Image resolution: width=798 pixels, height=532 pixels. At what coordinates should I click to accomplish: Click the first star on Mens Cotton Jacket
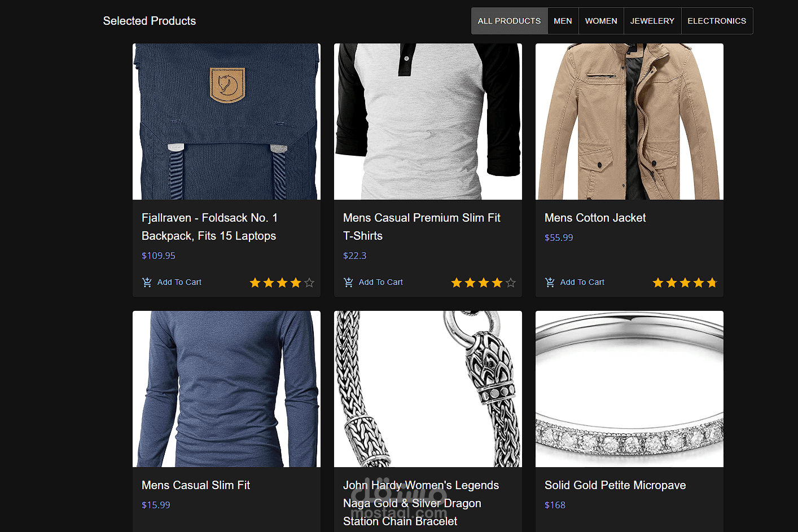coord(658,283)
